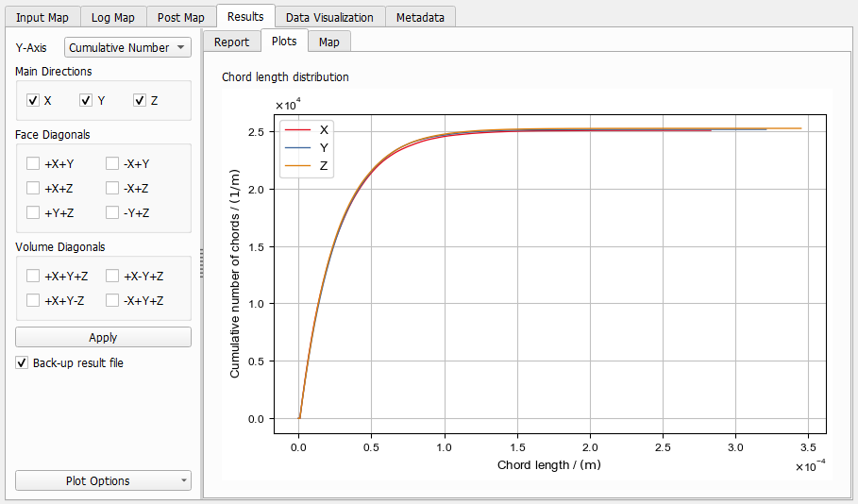Toggle the Back-up result file checkbox

point(22,362)
